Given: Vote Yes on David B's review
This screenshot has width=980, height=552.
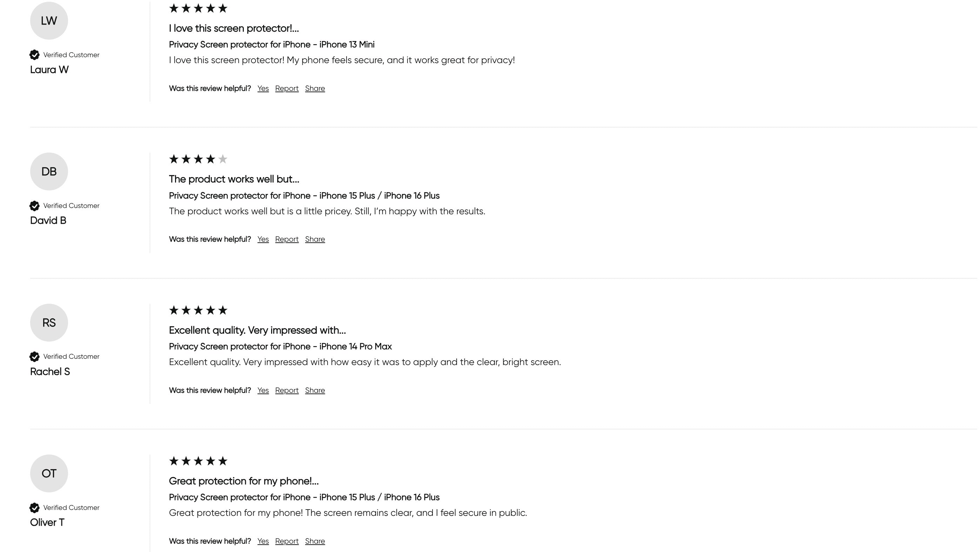Looking at the screenshot, I should tap(263, 239).
